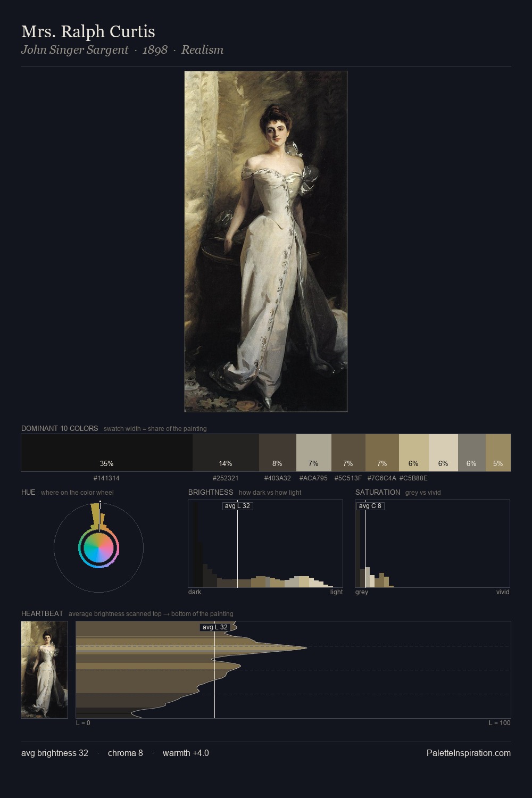Click the neutral grey 6% swatch
The width and height of the screenshot is (532, 798).
[472, 453]
